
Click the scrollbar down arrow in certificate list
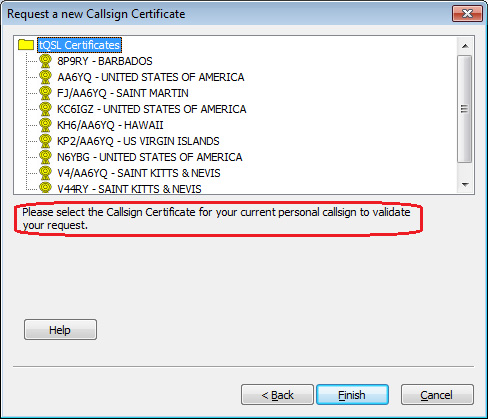pos(465,184)
